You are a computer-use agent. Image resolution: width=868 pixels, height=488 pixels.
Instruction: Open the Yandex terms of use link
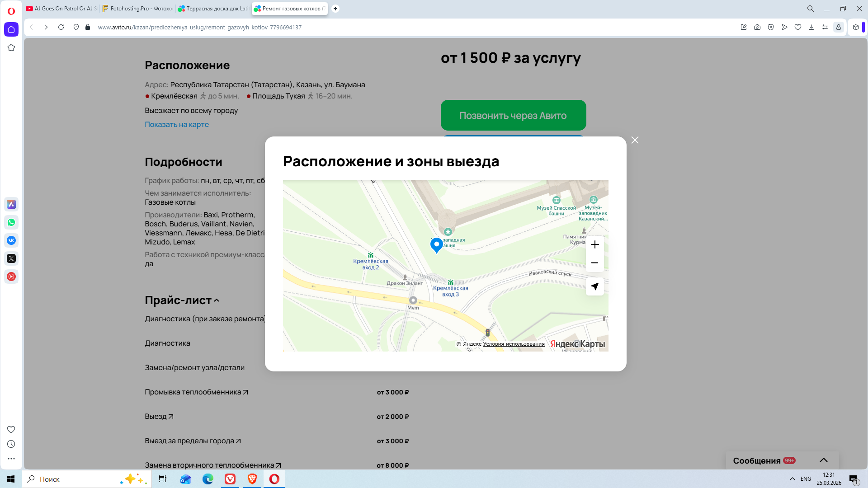click(x=514, y=344)
